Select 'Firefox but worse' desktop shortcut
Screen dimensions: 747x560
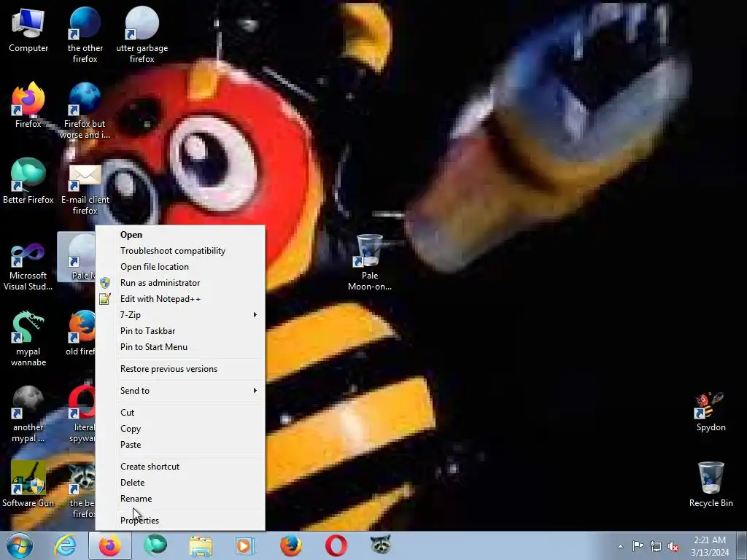coord(85,111)
